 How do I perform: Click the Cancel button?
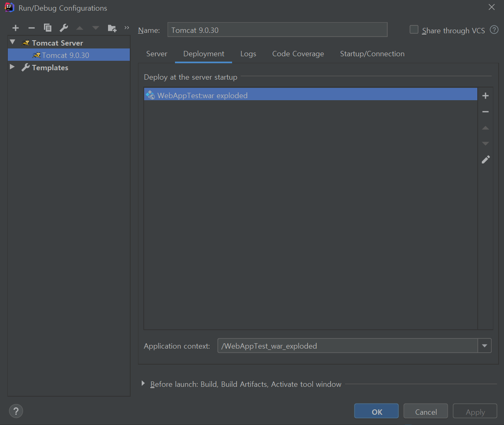click(x=426, y=411)
